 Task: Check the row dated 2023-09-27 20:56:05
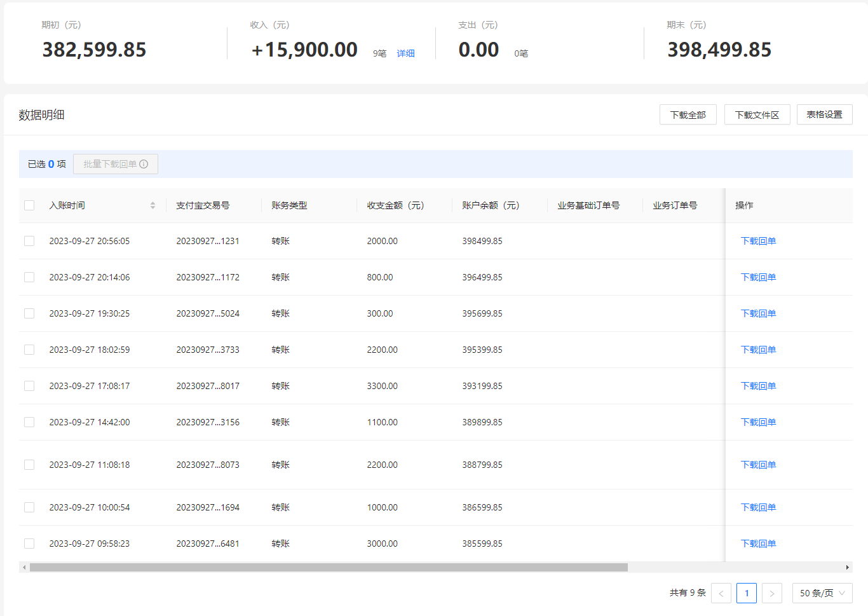point(29,241)
